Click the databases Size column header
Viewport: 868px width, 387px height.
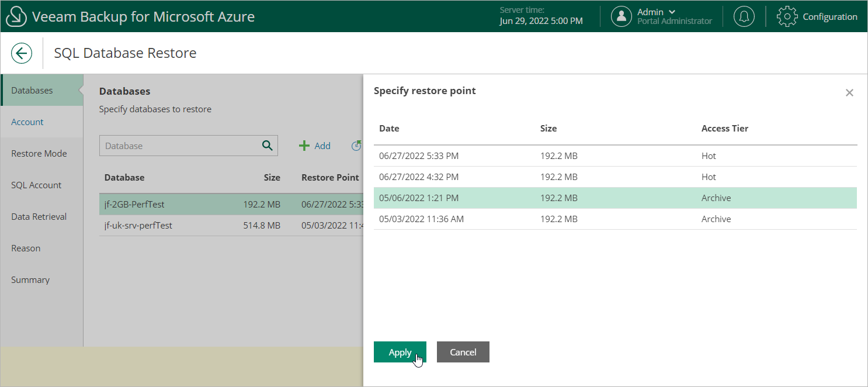pyautogui.click(x=272, y=177)
